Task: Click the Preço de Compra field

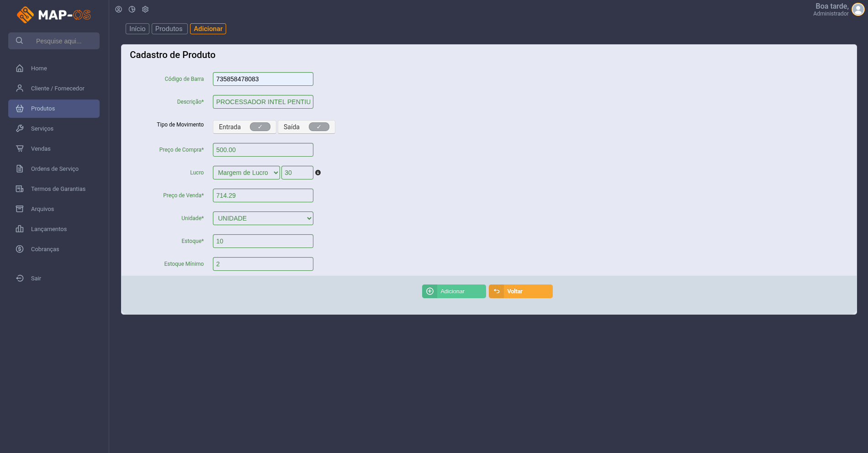Action: 263,150
